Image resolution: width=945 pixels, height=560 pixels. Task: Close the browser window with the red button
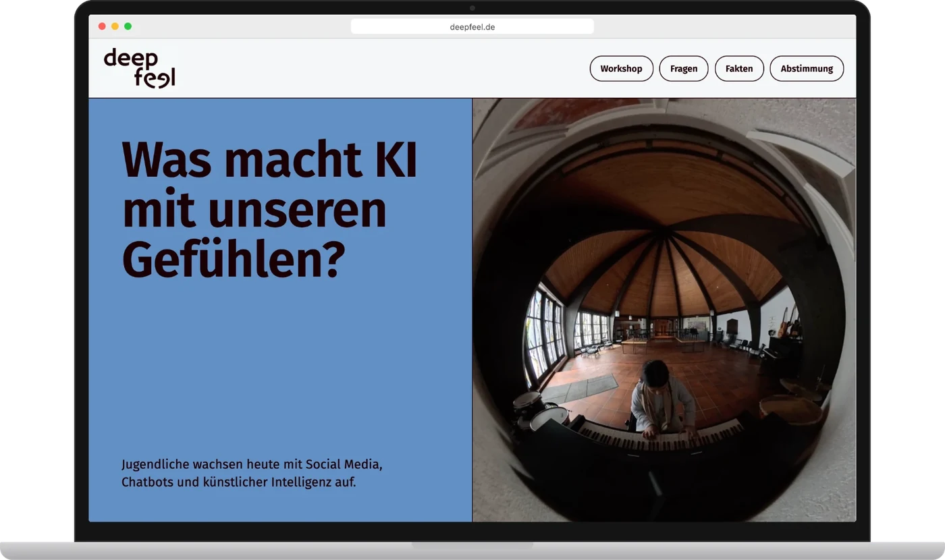(x=102, y=26)
